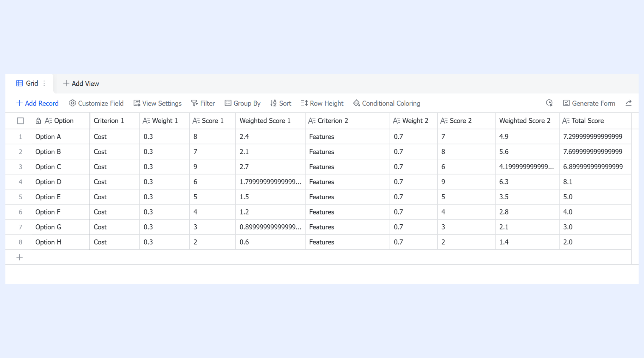Click the Row Height icon
644x358 pixels.
[x=304, y=103]
